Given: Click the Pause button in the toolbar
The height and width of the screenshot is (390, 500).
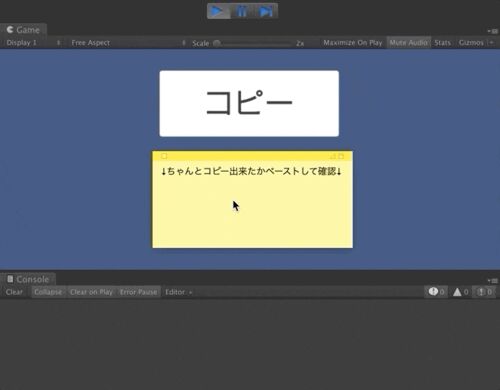Looking at the screenshot, I should 242,11.
